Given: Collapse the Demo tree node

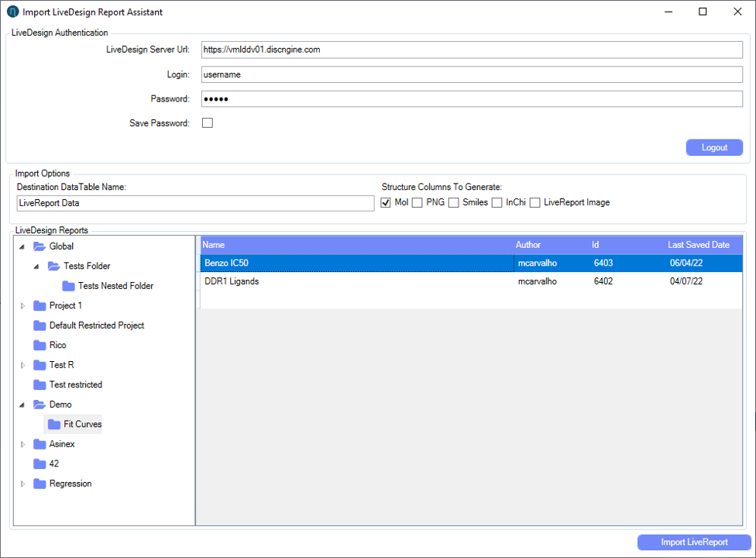Looking at the screenshot, I should 22,405.
